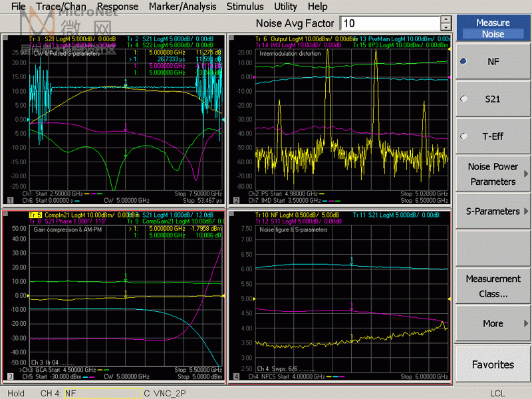The height and width of the screenshot is (399, 532).
Task: Click the Gain compression & AM-PM title
Action: (68, 229)
